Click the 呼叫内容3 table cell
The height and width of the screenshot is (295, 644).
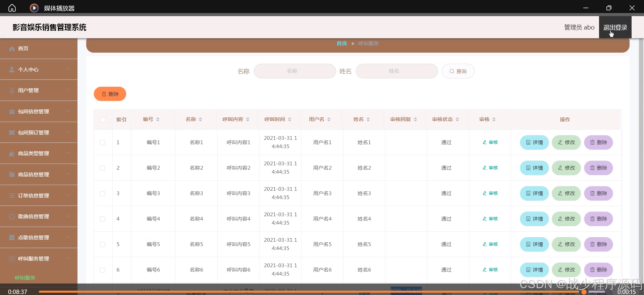[x=238, y=193]
